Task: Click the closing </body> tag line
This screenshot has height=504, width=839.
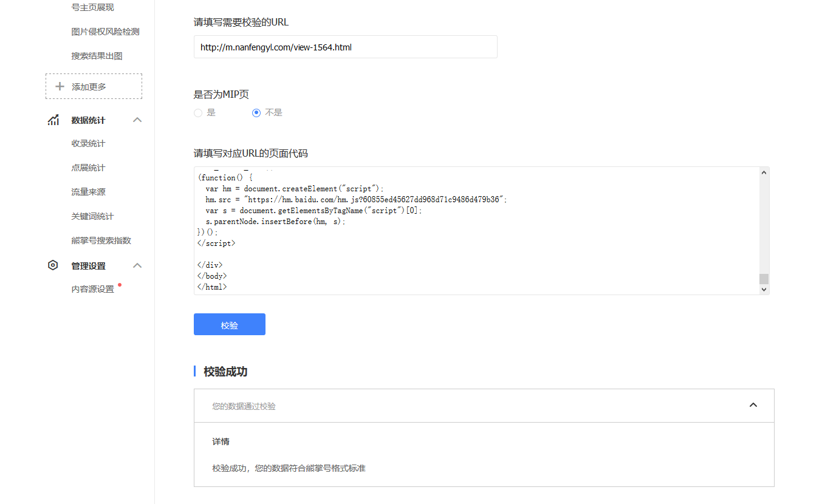Action: [212, 276]
